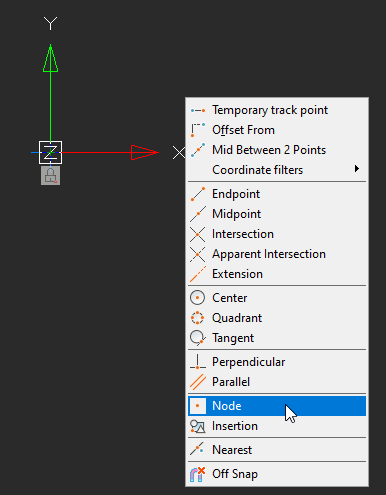Click the Temporary track point icon
Viewport: 386px width, 495px height.
pos(198,110)
